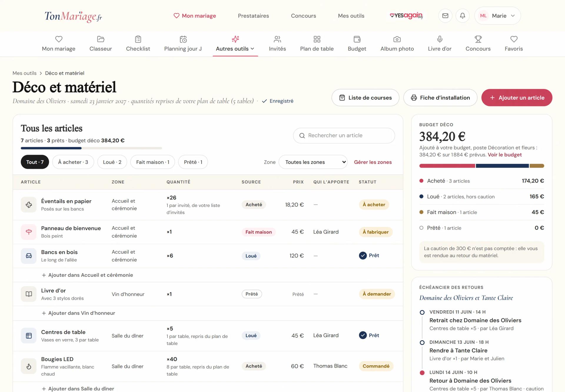
Task: Click Ajouter dans Accueil et cérémonie
Action: 87,275
